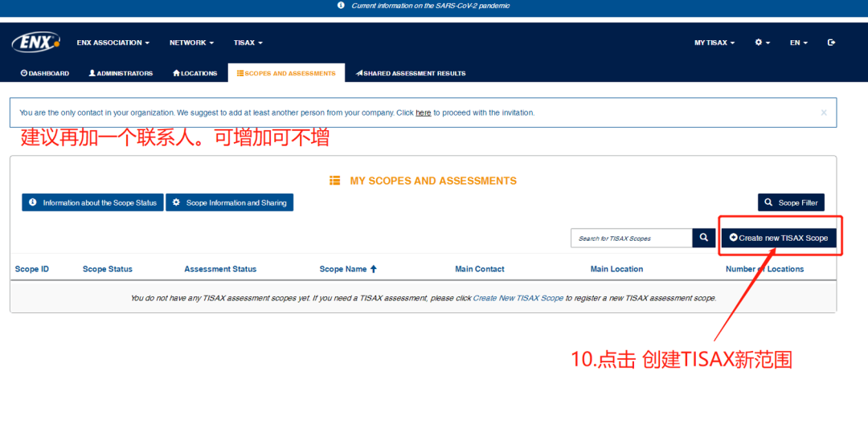Click the Main Contact column header
The width and height of the screenshot is (868, 424).
tap(479, 269)
